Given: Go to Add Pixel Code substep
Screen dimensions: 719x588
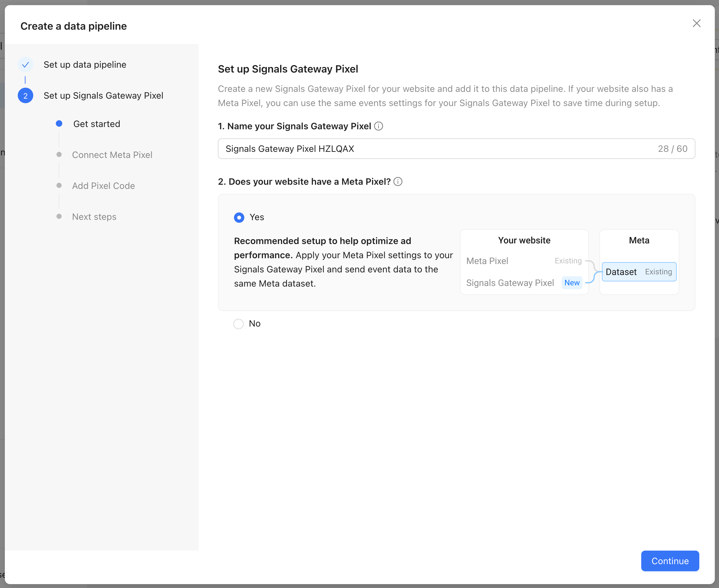Looking at the screenshot, I should [103, 186].
